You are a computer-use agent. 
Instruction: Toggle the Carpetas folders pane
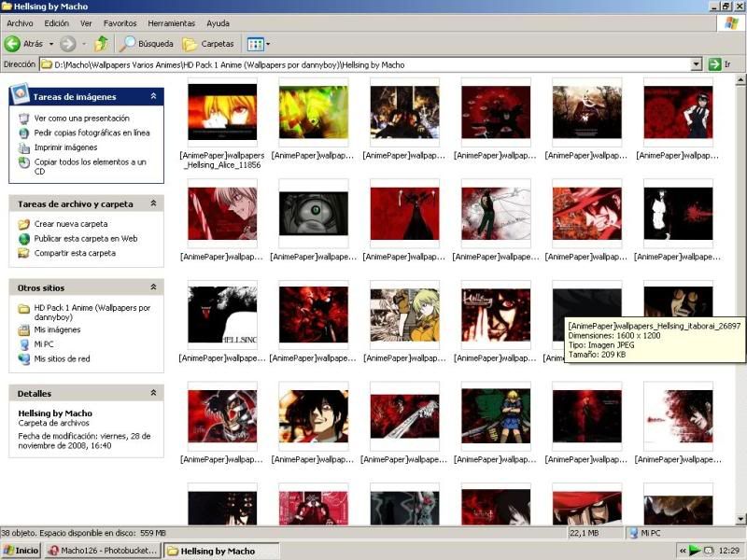[208, 44]
